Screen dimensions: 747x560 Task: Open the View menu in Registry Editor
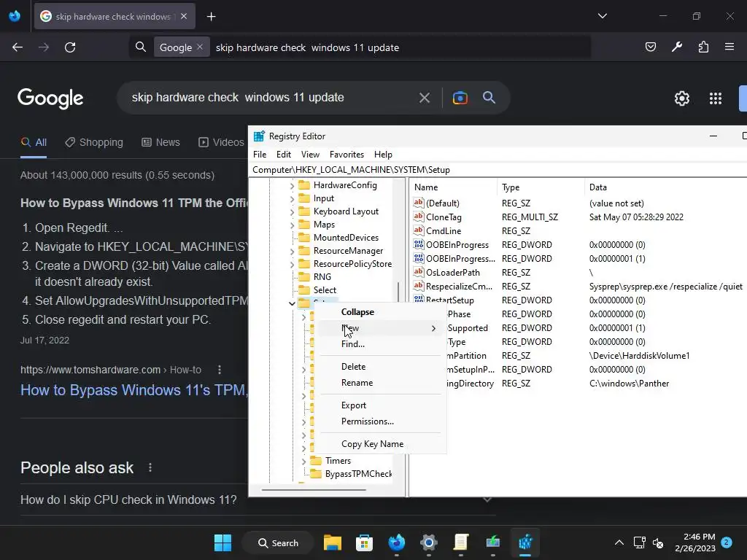click(310, 155)
